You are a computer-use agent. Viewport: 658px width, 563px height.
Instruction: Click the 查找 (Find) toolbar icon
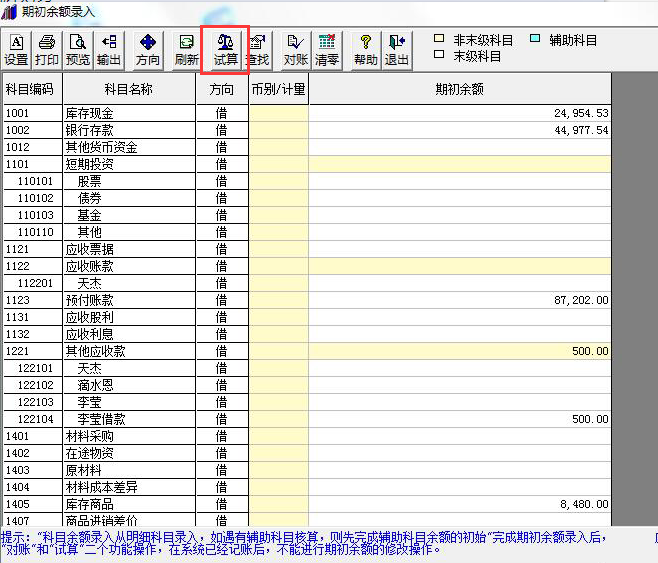[x=257, y=50]
